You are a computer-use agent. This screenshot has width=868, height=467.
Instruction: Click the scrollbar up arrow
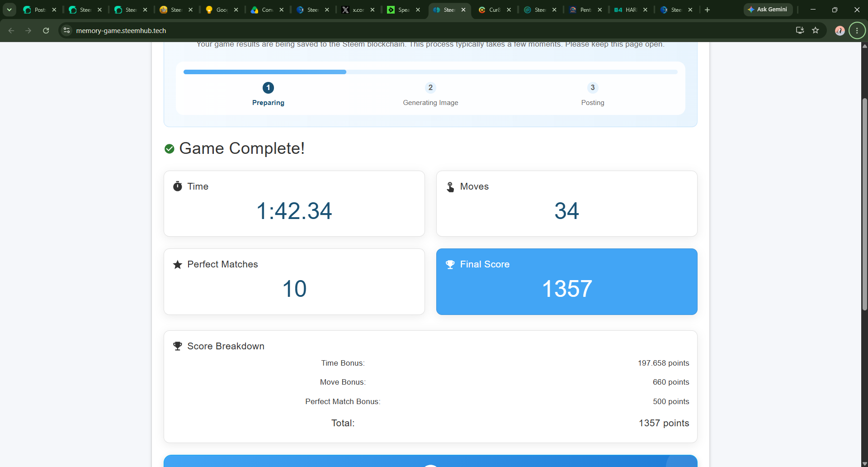(x=864, y=46)
